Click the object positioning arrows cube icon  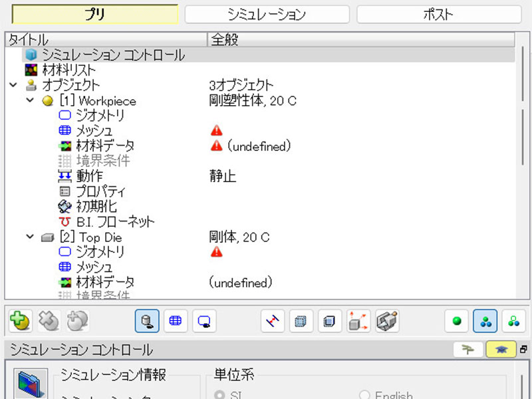click(x=358, y=321)
